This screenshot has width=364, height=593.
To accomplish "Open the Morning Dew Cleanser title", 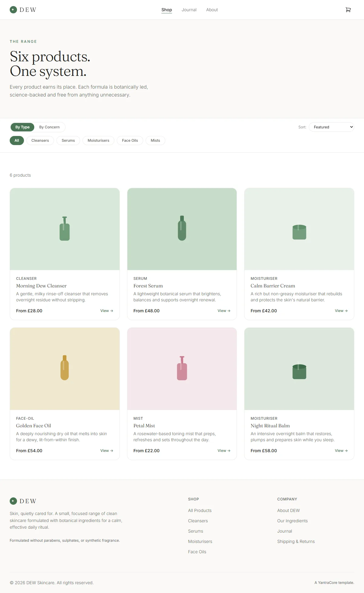I will coord(41,286).
